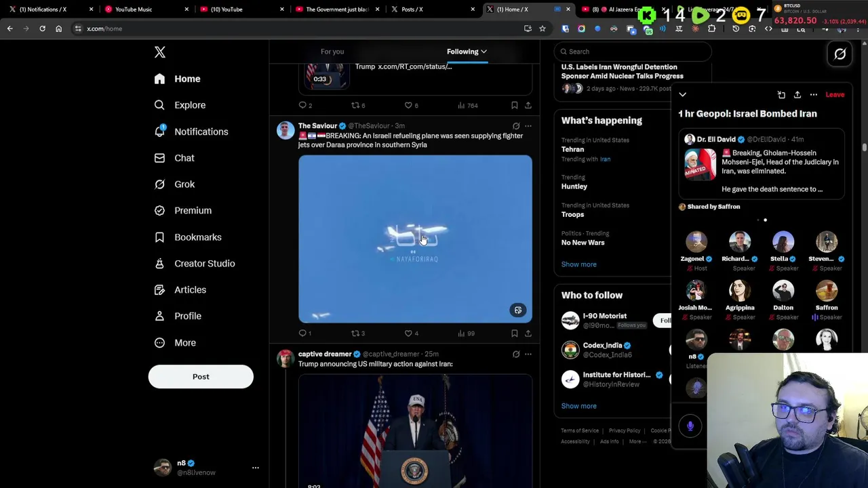This screenshot has width=868, height=488.
Task: Open the Tehran trending topic
Action: point(572,149)
